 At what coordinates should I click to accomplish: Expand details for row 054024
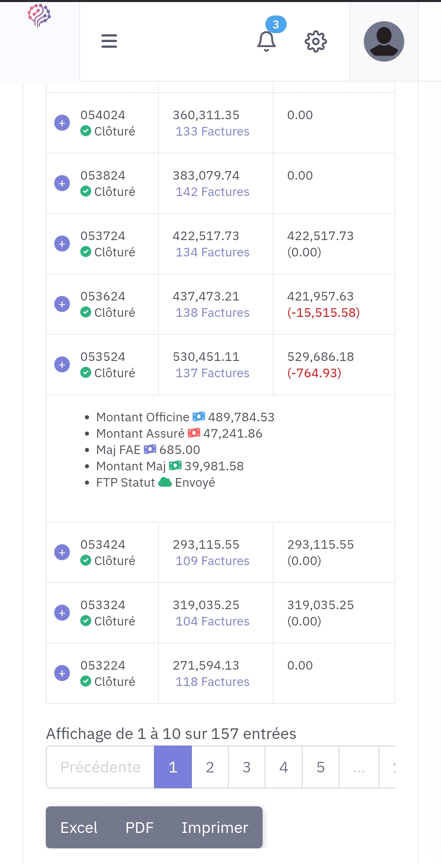[x=62, y=123]
